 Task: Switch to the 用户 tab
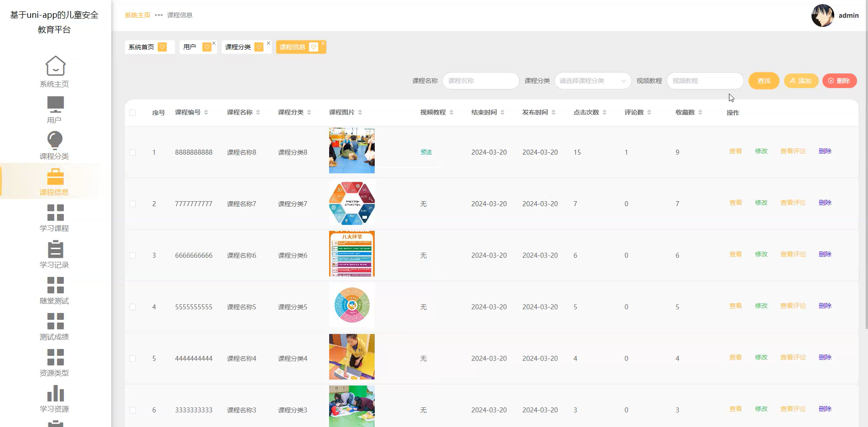pyautogui.click(x=197, y=47)
